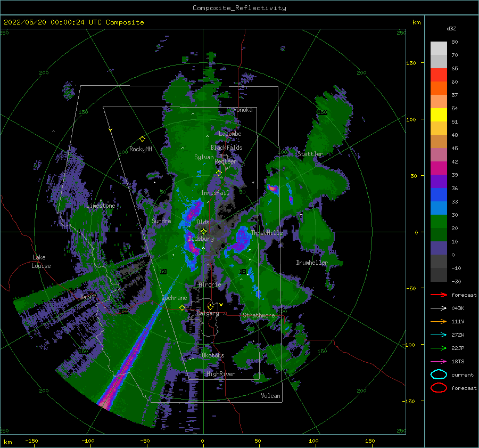Click the dBZ legend heading

click(x=451, y=28)
